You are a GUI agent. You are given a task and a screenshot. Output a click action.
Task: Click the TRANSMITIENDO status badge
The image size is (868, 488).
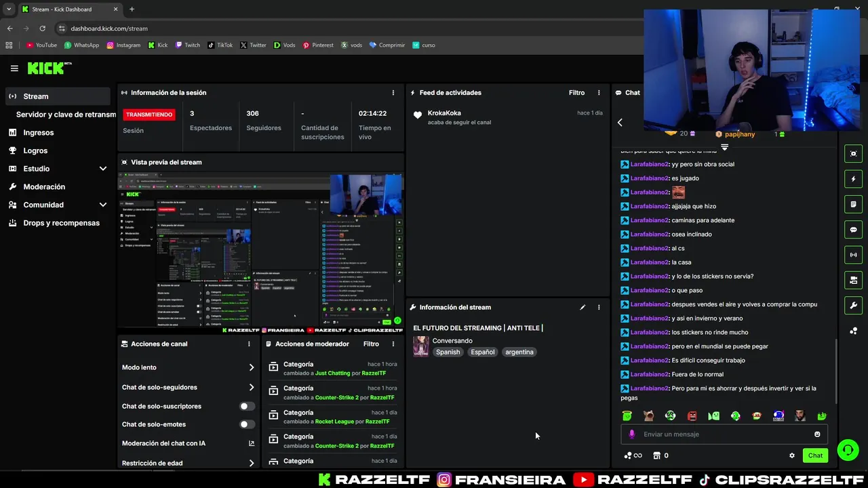[149, 115]
